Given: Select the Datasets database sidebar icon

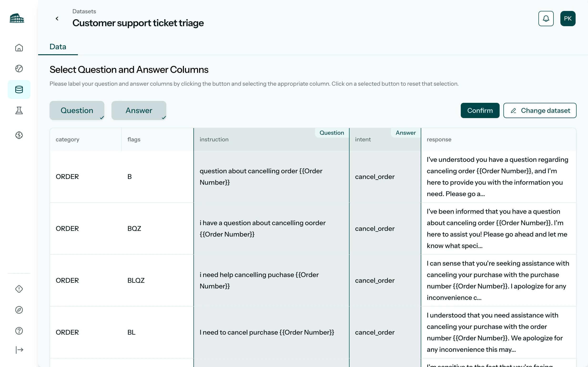Looking at the screenshot, I should click(x=19, y=89).
